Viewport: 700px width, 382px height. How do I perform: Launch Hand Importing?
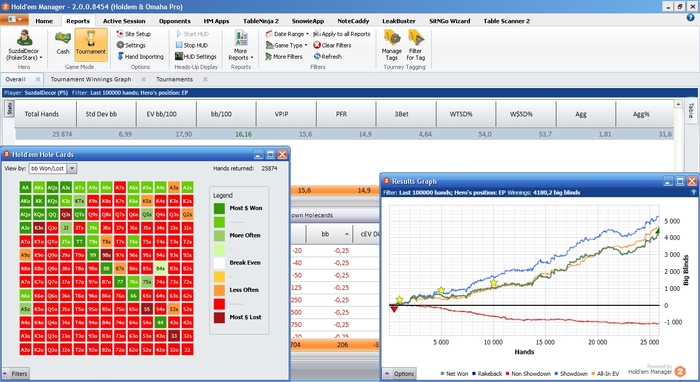(140, 57)
